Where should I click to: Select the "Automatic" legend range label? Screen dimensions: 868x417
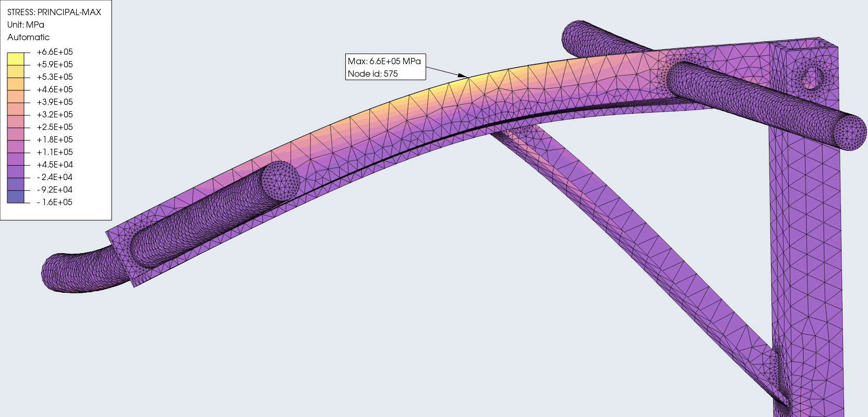28,37
